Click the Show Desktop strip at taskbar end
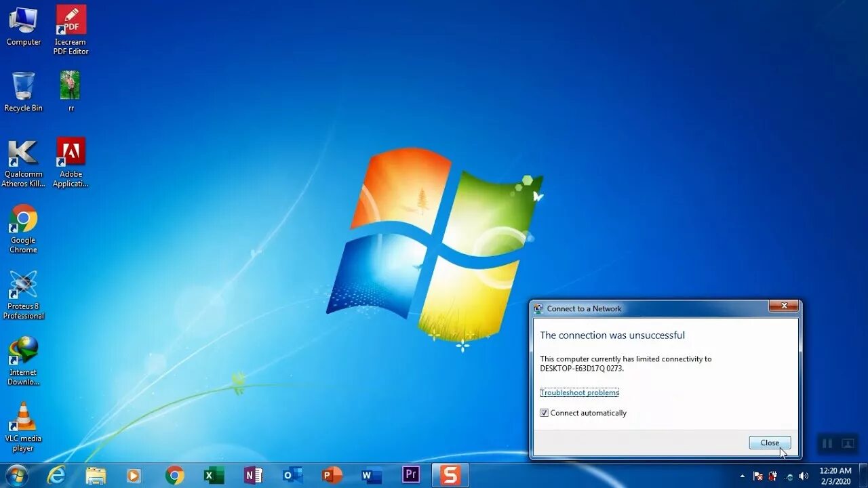 863,476
